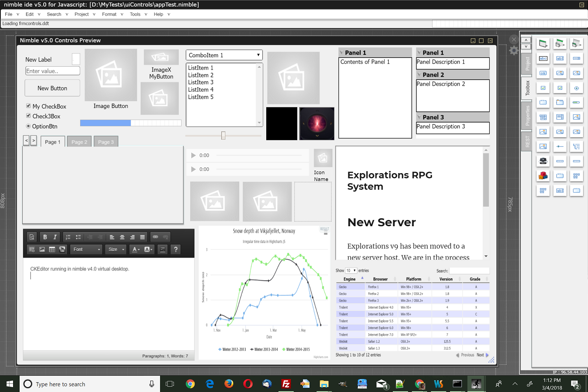Image resolution: width=588 pixels, height=392 pixels.
Task: Click the New Button button
Action: pyautogui.click(x=52, y=88)
